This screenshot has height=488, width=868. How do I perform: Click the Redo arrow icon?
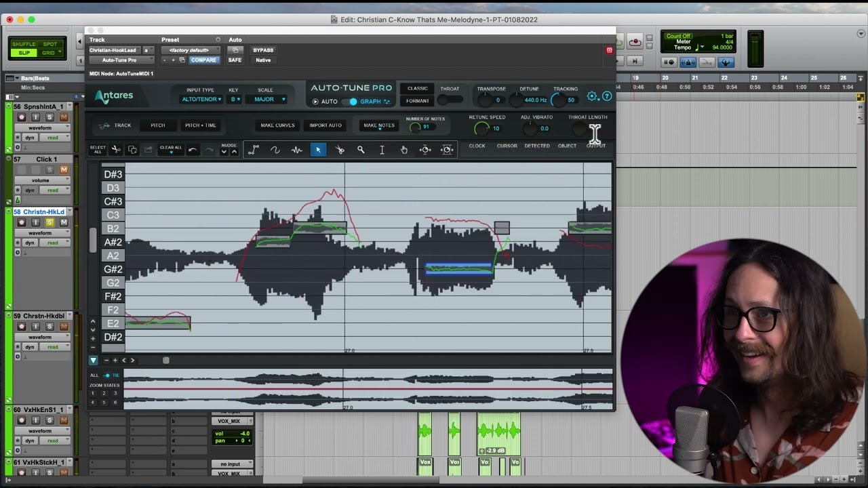tap(209, 150)
